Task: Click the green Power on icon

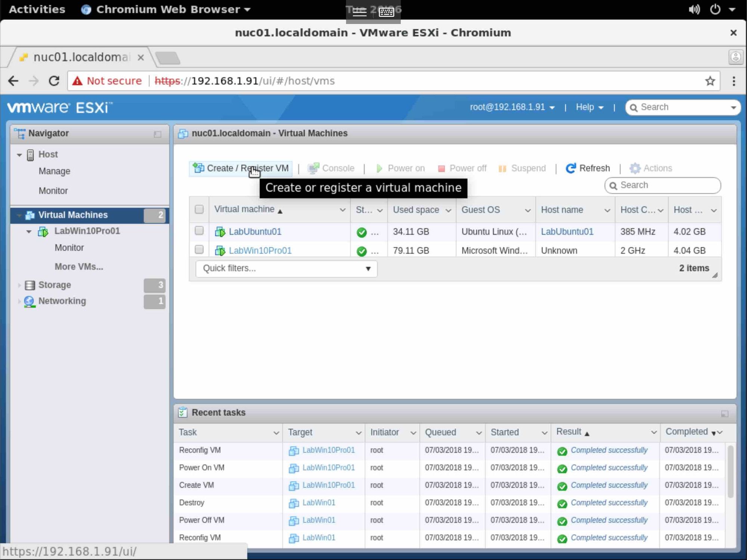Action: pos(379,168)
